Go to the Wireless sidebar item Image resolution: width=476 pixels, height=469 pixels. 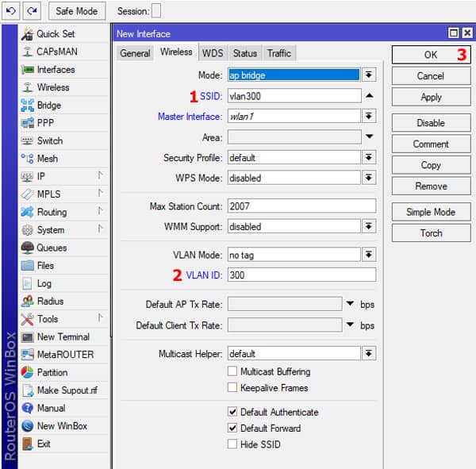(x=64, y=87)
